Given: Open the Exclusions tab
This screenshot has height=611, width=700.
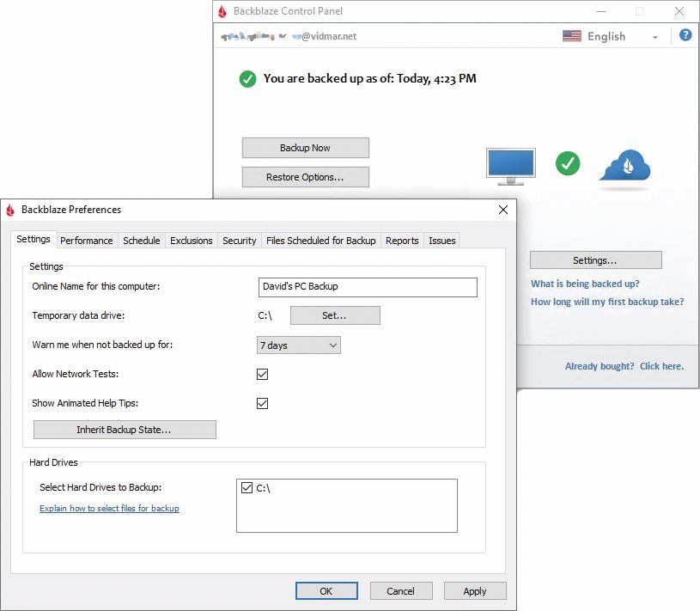Looking at the screenshot, I should coord(192,241).
